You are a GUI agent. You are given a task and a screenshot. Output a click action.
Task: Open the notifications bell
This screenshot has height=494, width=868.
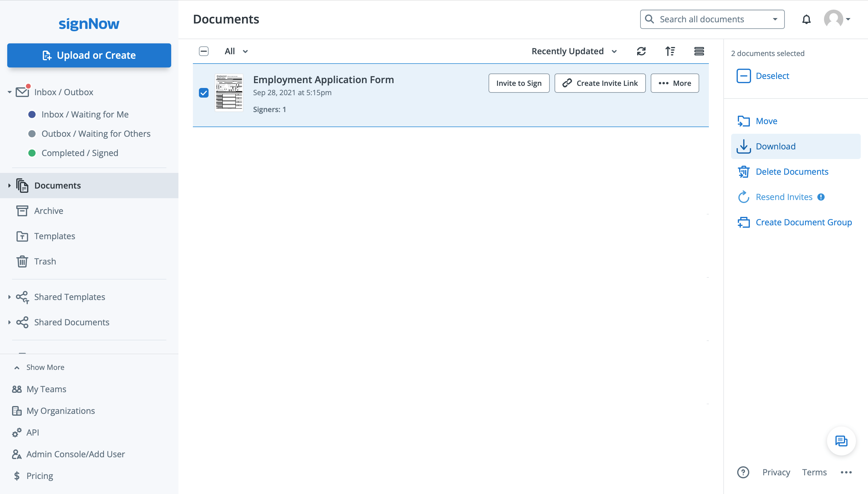806,19
